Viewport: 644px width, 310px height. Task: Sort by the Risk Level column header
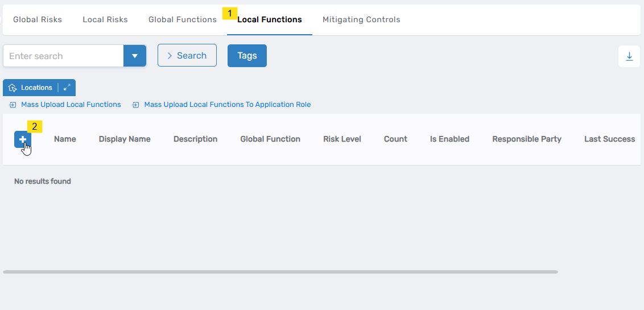[x=342, y=139]
